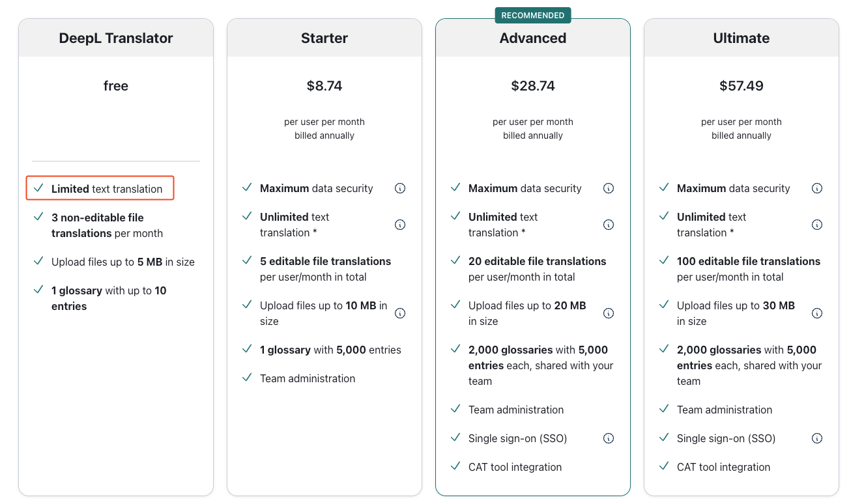
Task: Select the DeepL Translator plan header
Action: (116, 38)
